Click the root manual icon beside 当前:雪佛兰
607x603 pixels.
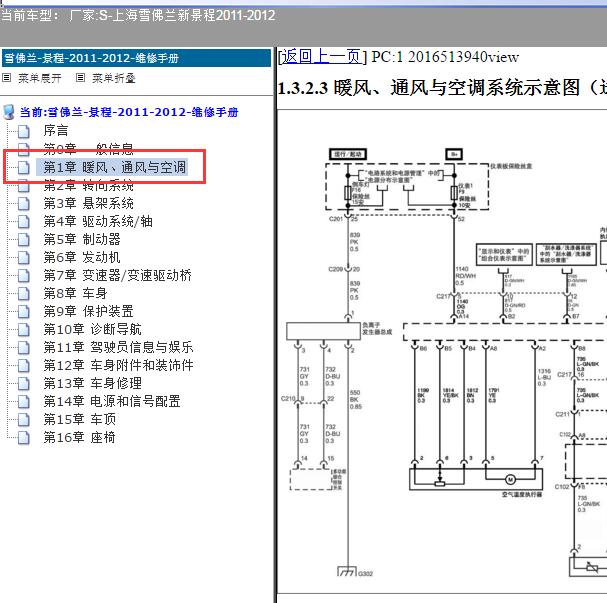[9, 112]
